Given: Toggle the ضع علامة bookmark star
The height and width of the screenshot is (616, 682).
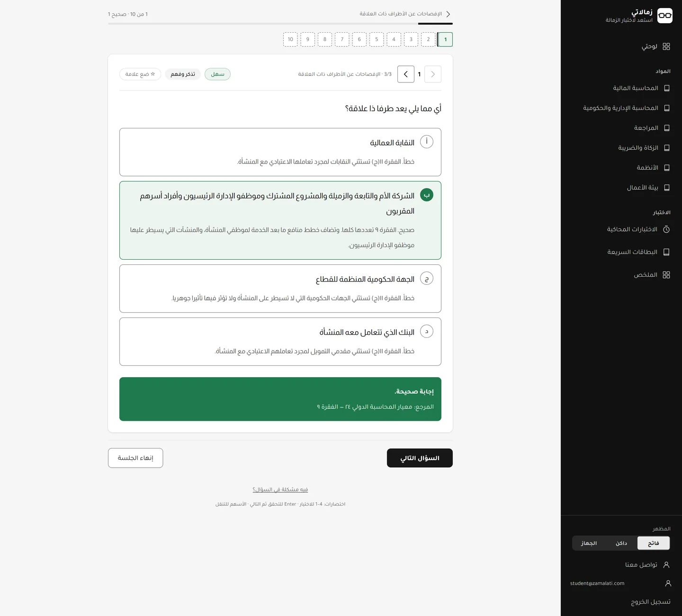Looking at the screenshot, I should tap(140, 74).
